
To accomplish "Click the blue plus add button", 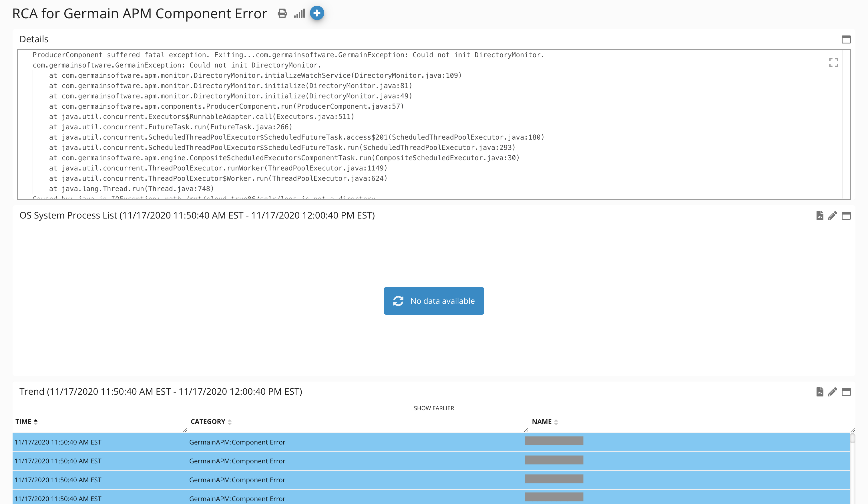I will [x=317, y=13].
